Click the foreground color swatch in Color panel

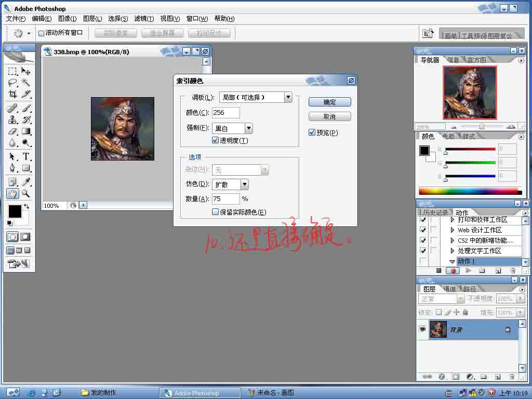coord(424,150)
